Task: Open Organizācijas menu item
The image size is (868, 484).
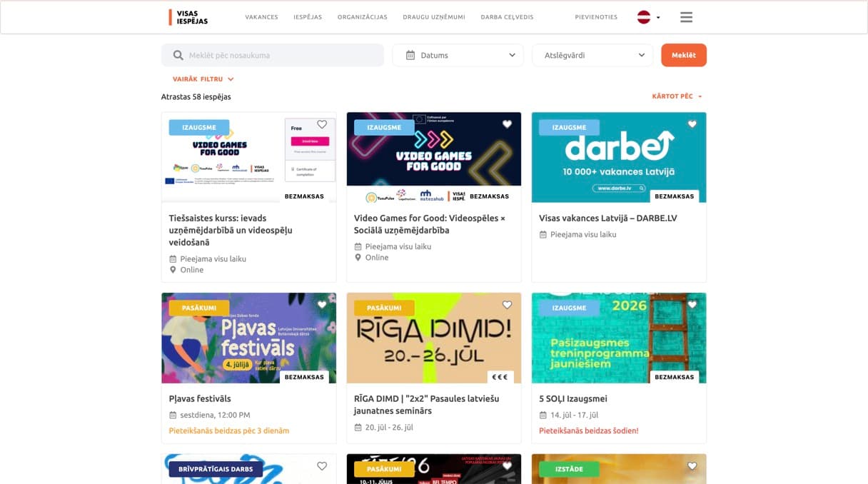Action: coord(362,17)
